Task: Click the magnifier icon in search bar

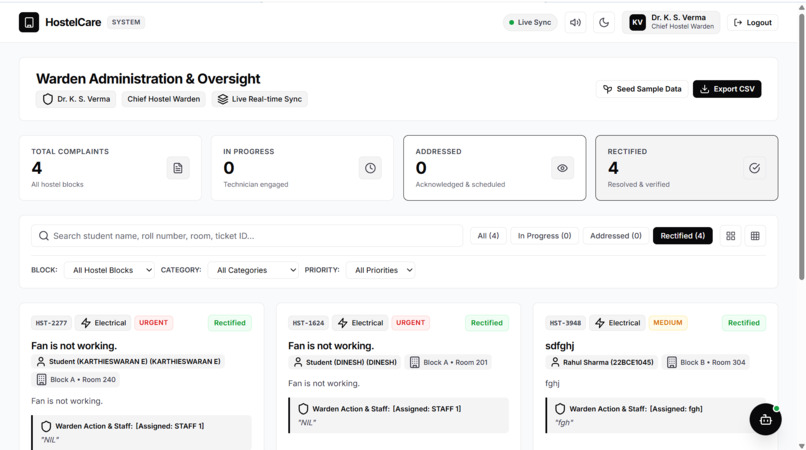Action: (x=44, y=236)
